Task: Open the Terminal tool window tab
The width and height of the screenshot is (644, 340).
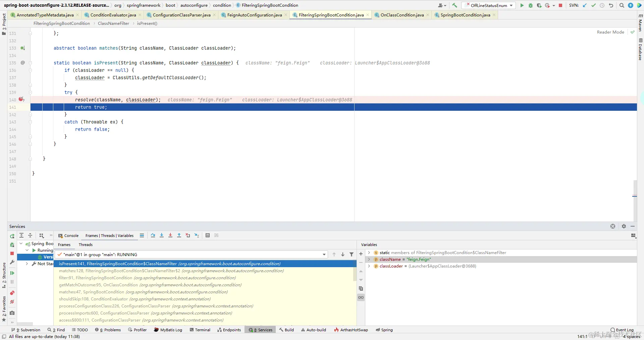Action: [x=200, y=330]
